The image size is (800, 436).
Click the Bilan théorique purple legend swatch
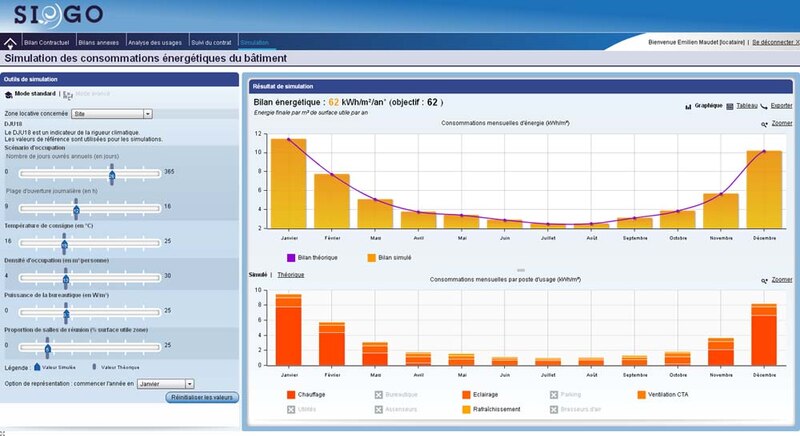[291, 258]
